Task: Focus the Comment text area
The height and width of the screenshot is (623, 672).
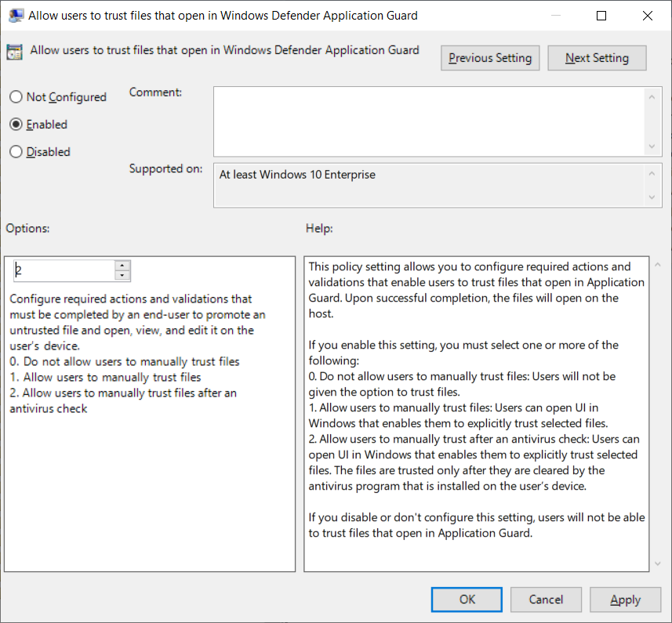Action: point(428,121)
